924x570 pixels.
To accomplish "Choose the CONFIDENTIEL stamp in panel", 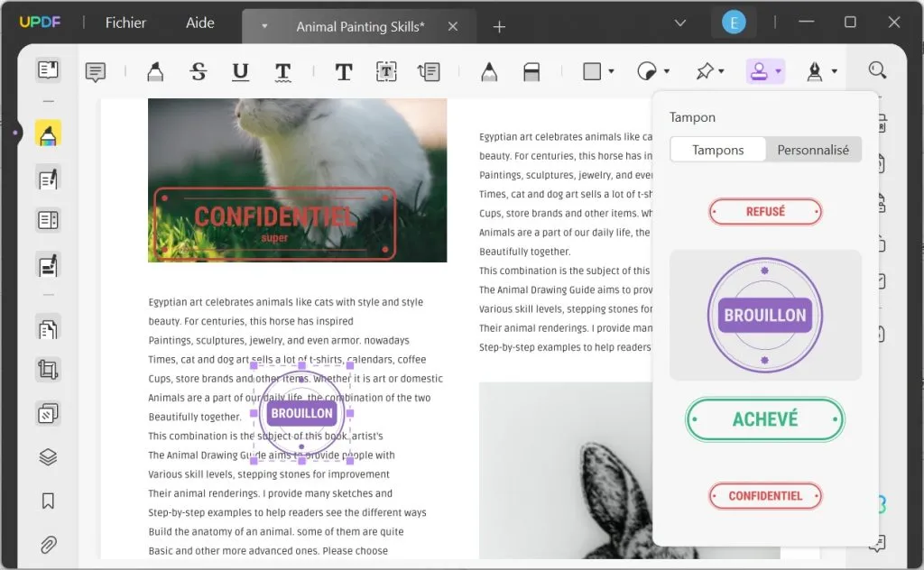I will (765, 496).
